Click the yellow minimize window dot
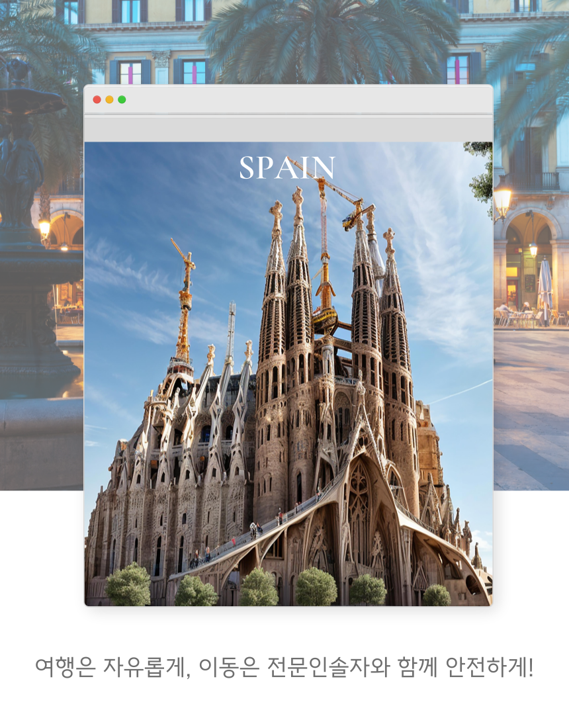 (x=110, y=99)
